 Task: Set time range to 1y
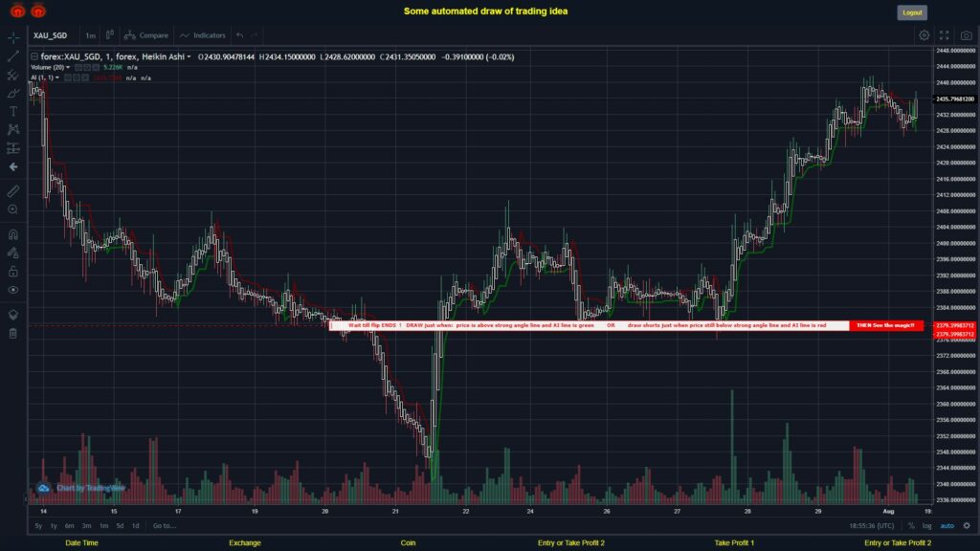[54, 526]
